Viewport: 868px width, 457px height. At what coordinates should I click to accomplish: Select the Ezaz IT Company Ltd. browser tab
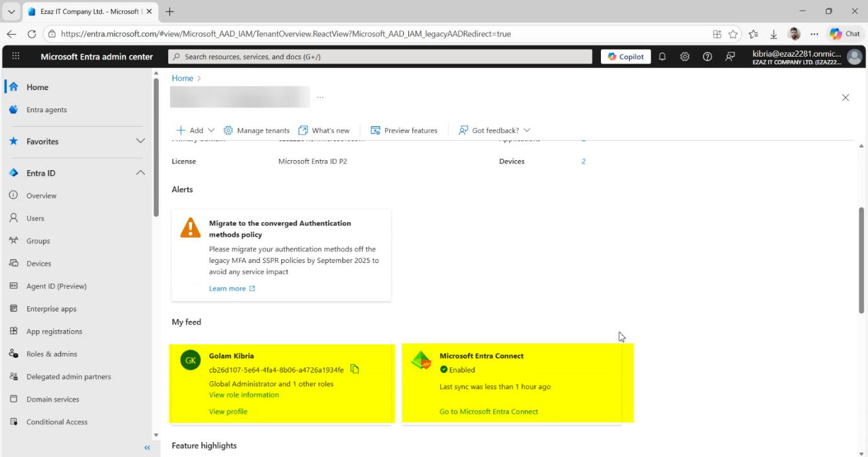coord(89,12)
